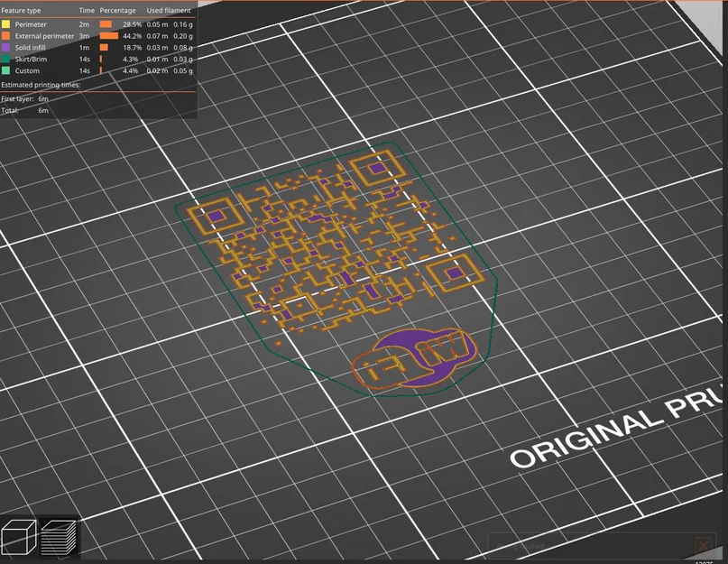
Task: Click the 18.7% Solid infill value
Action: (133, 48)
